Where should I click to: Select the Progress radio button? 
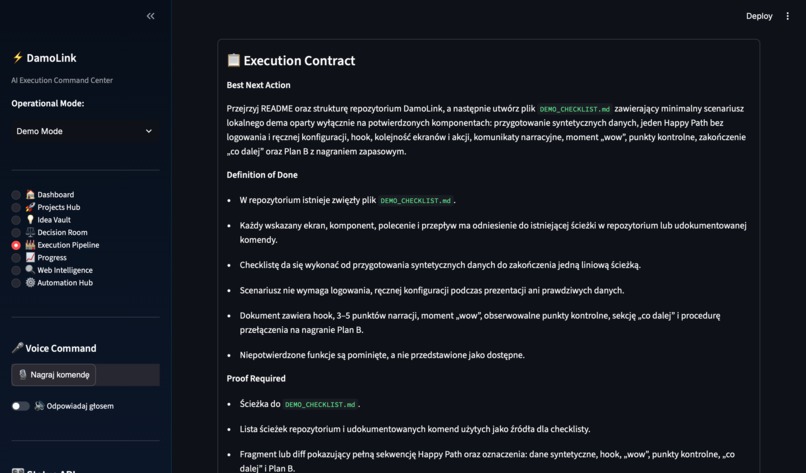point(16,258)
